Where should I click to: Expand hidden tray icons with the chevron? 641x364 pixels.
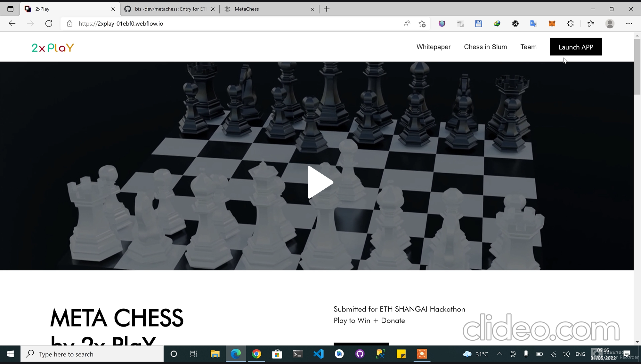click(499, 354)
